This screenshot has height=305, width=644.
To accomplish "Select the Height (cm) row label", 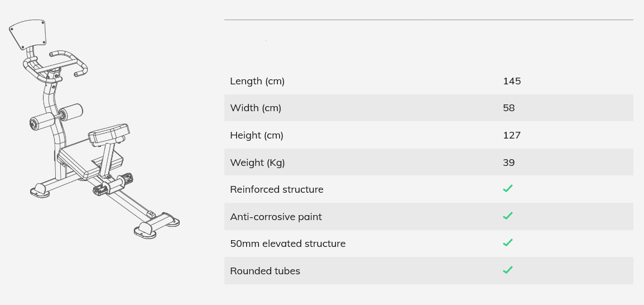I will point(257,135).
